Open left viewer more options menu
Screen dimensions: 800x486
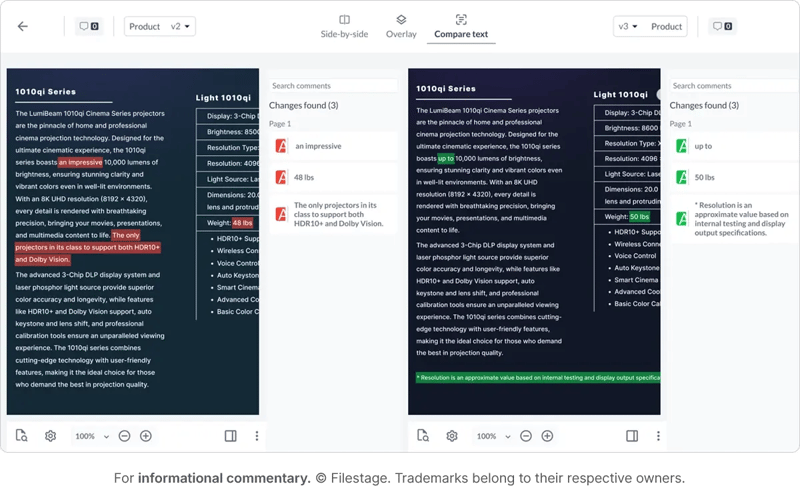click(x=257, y=436)
